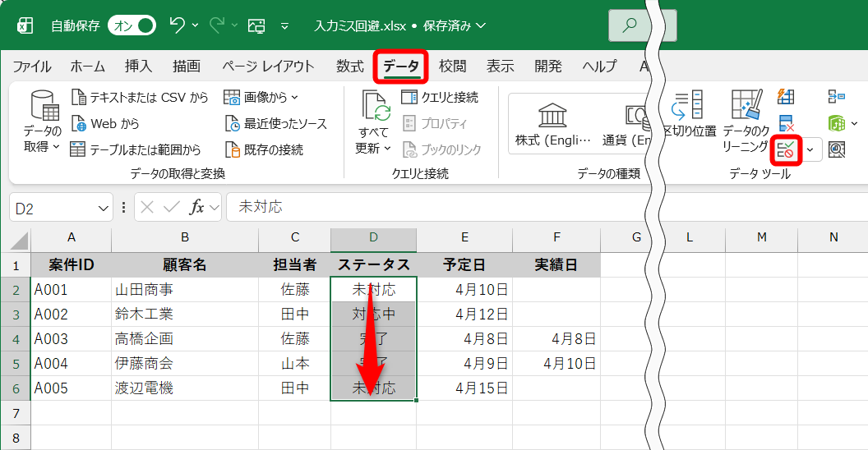Switch to the 挿入 tab

pyautogui.click(x=138, y=67)
